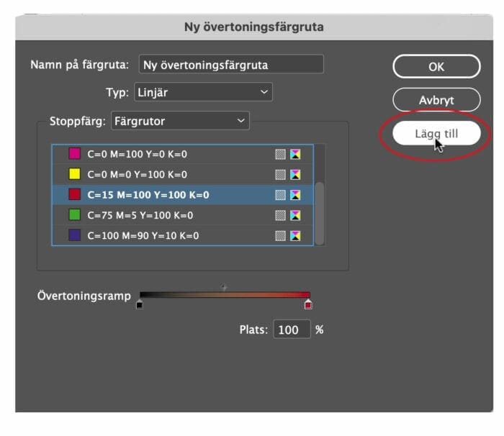Click the Plats percentage input field

pos(292,330)
